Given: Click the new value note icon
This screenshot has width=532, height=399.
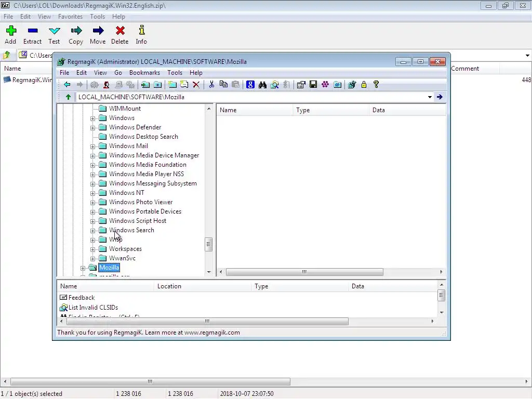Looking at the screenshot, I should (184, 85).
